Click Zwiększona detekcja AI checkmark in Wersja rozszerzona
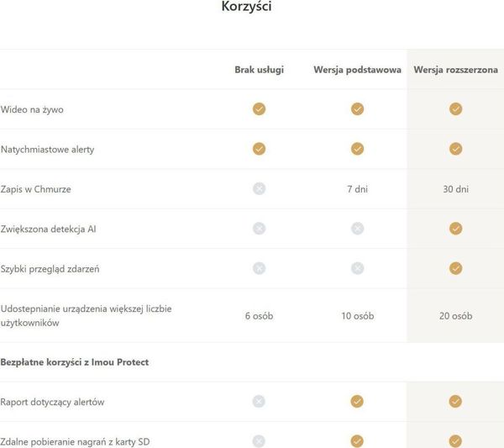The height and width of the screenshot is (448, 504). pyautogui.click(x=456, y=229)
